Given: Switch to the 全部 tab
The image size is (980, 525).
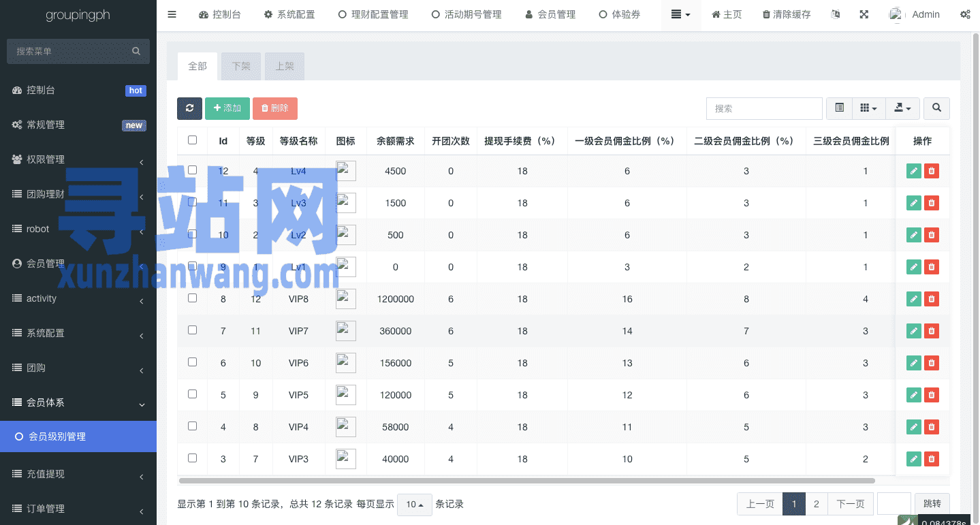Looking at the screenshot, I should 197,66.
